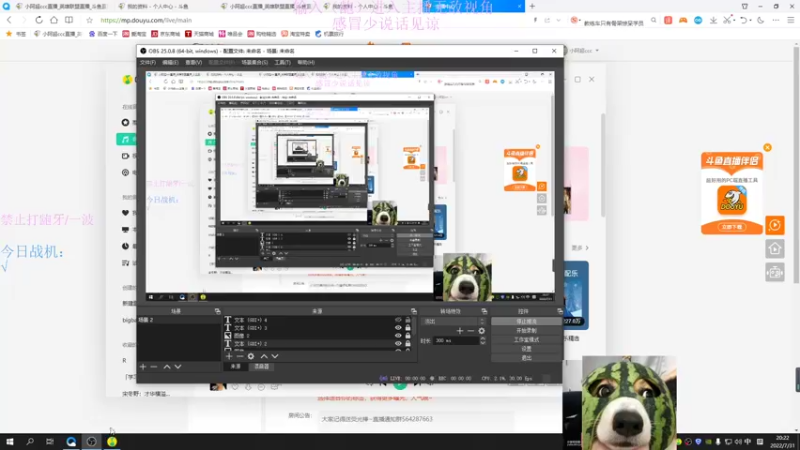Toggle lock on text source 2
Viewport: 800px width, 450px height.
point(408,343)
